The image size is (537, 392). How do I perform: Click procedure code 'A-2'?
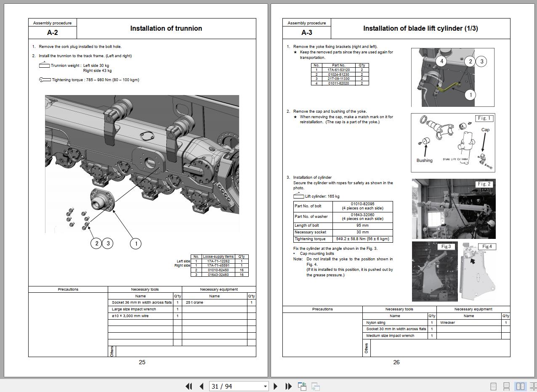[x=53, y=33]
